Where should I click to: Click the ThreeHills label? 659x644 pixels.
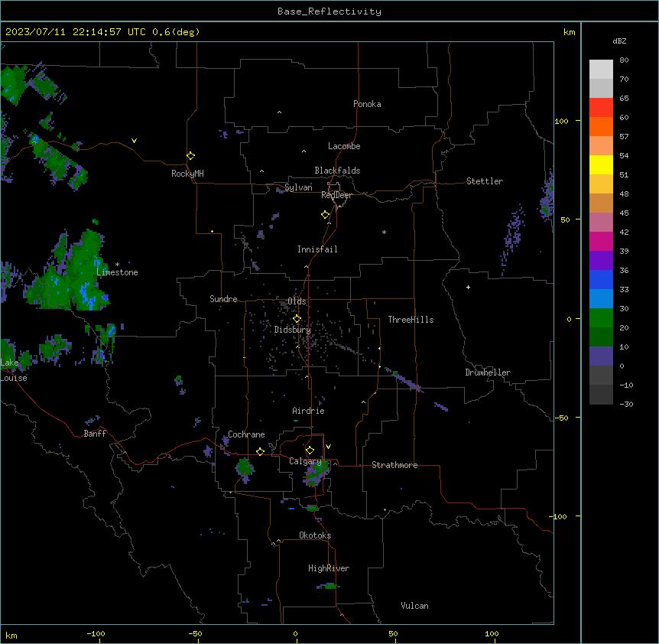pyautogui.click(x=411, y=320)
